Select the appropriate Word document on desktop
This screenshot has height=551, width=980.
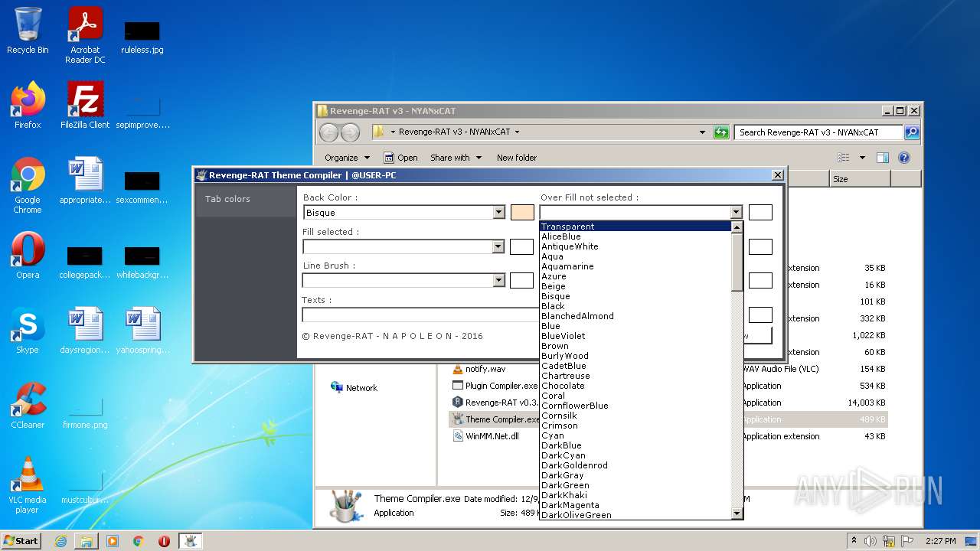(x=85, y=180)
